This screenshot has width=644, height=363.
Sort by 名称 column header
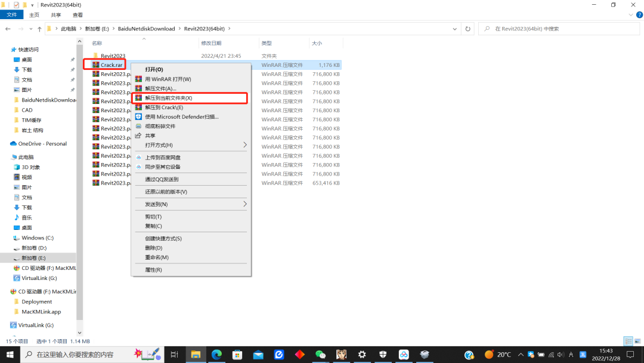tap(97, 43)
